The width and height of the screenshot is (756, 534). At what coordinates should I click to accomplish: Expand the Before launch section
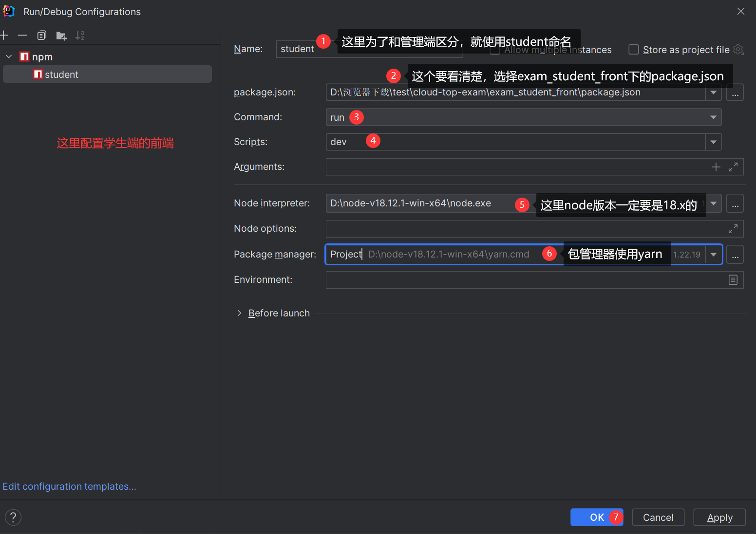(239, 313)
